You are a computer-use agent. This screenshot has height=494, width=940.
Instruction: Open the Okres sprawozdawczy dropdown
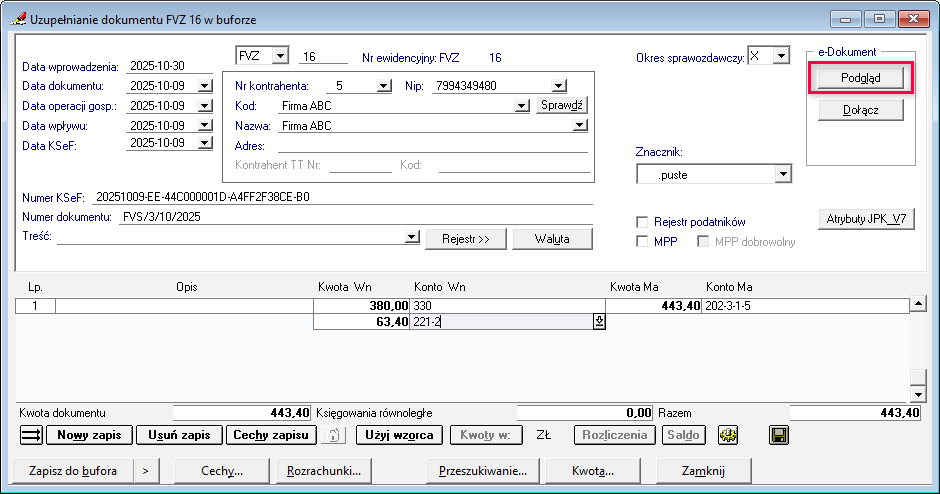click(781, 56)
